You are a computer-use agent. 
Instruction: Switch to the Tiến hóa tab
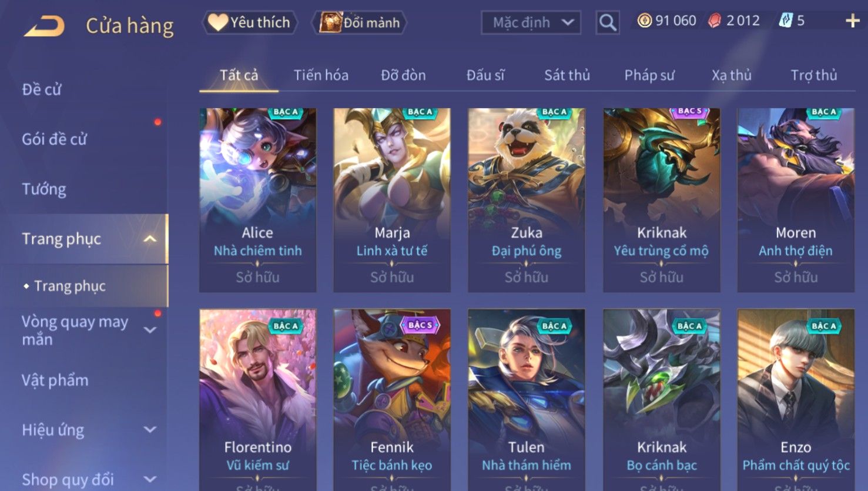pos(321,75)
